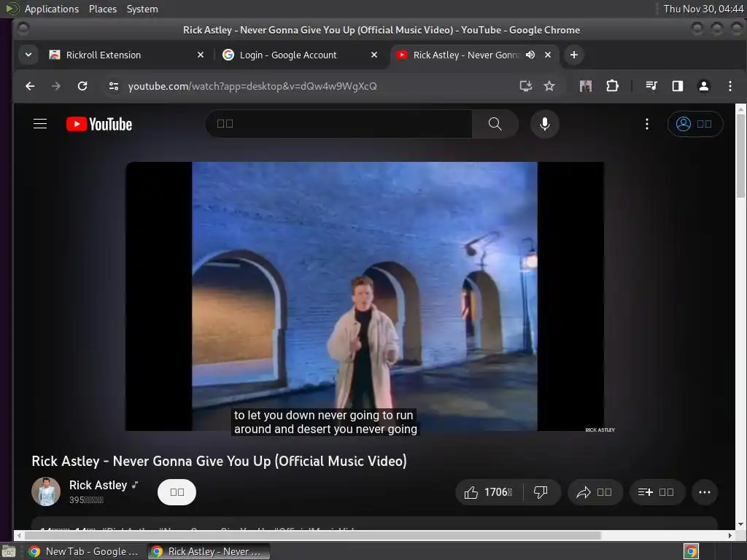Viewport: 747px width, 560px height.
Task: Go back to the previous page
Action: (30, 86)
